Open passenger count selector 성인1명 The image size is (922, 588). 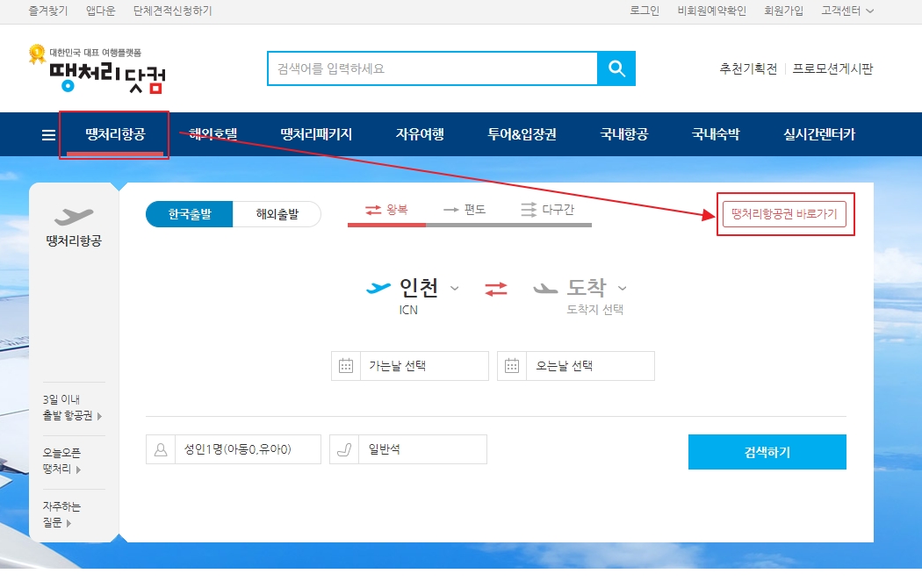(234, 449)
